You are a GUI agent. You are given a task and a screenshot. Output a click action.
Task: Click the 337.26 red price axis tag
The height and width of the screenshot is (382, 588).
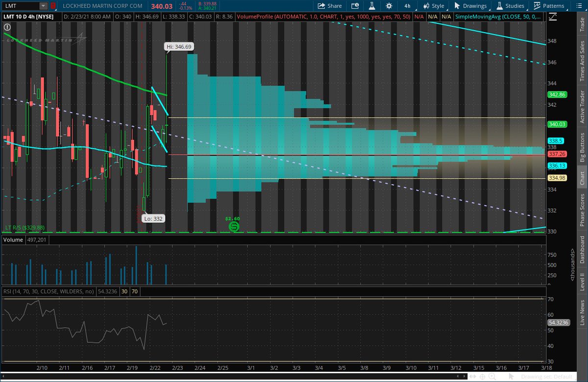click(x=558, y=154)
